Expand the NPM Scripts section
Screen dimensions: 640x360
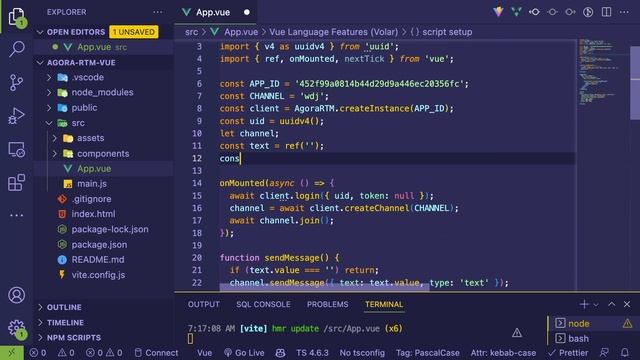click(40, 338)
